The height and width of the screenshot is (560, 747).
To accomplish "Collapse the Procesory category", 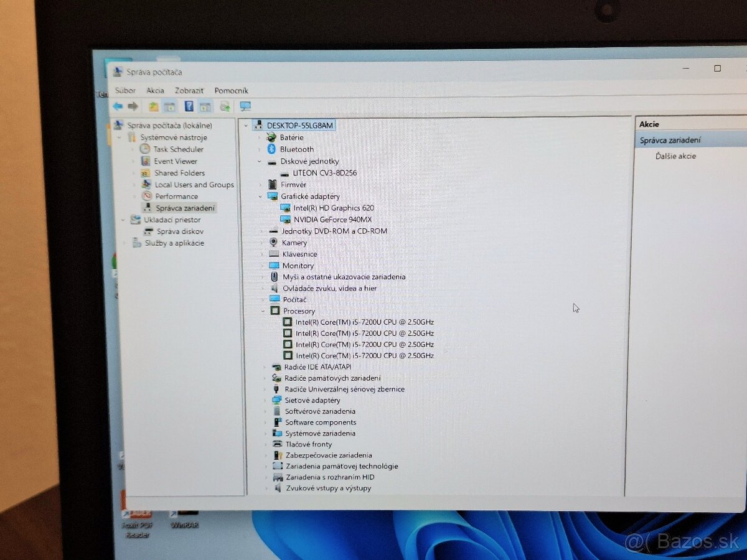I will click(x=263, y=311).
